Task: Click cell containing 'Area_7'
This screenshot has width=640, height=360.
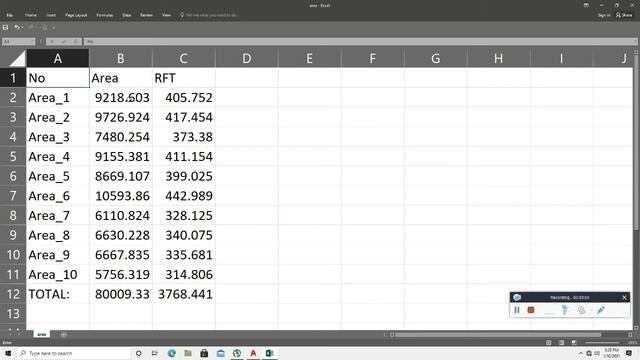Action: (x=58, y=215)
